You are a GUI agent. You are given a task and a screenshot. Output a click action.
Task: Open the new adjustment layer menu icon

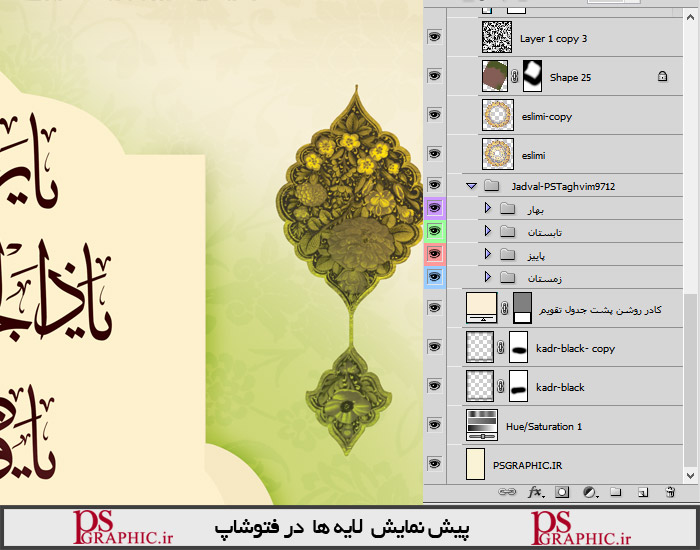[589, 492]
